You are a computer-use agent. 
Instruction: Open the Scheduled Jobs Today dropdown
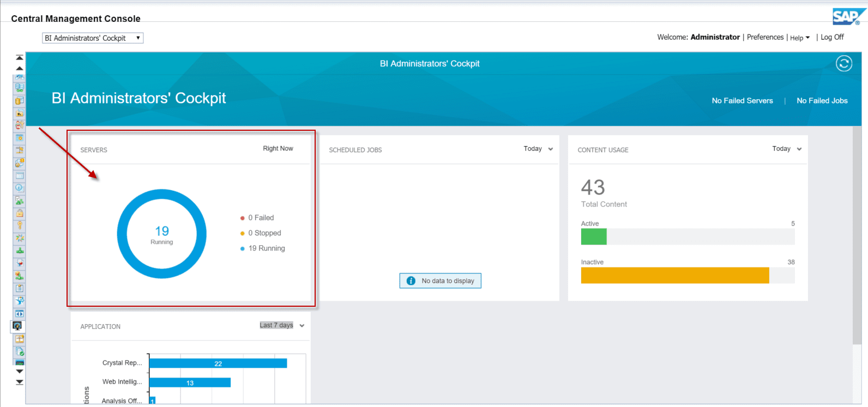click(x=538, y=149)
